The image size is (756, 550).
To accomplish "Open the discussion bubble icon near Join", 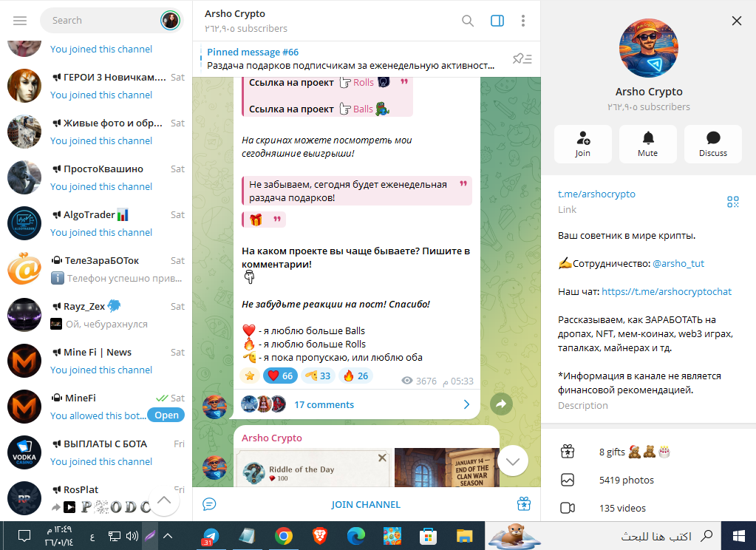I will pos(209,505).
